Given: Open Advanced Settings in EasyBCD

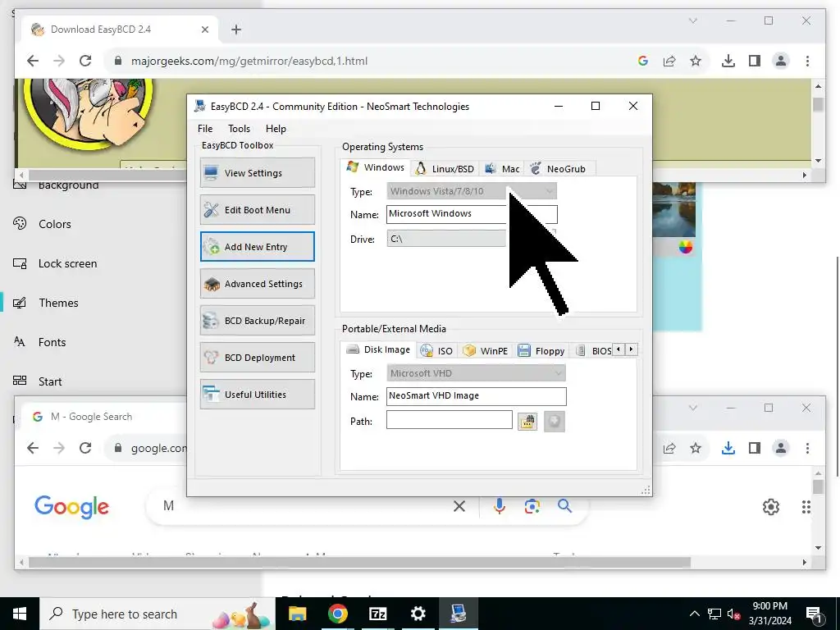Looking at the screenshot, I should click(x=257, y=283).
